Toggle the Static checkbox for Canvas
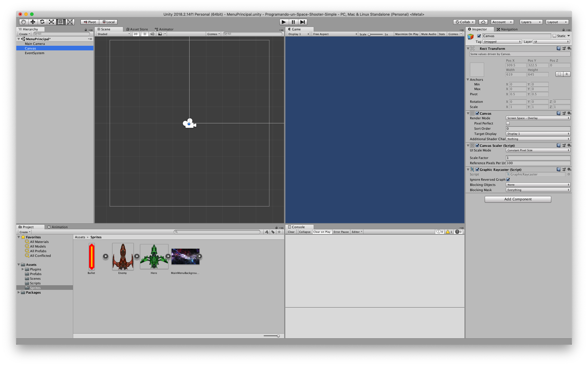Viewport: 588px width, 366px height. coord(554,36)
